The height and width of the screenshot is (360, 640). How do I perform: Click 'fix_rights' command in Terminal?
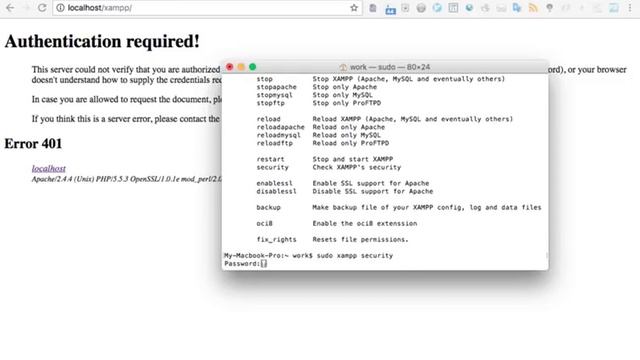(276, 240)
